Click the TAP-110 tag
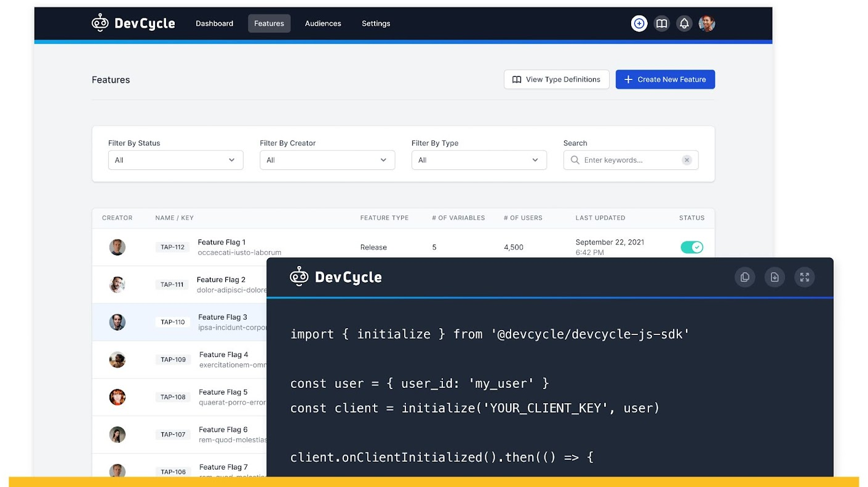 pos(173,322)
